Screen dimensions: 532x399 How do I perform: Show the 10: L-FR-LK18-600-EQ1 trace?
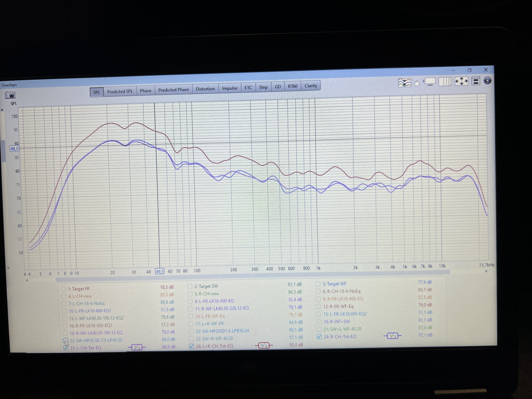coord(64,311)
